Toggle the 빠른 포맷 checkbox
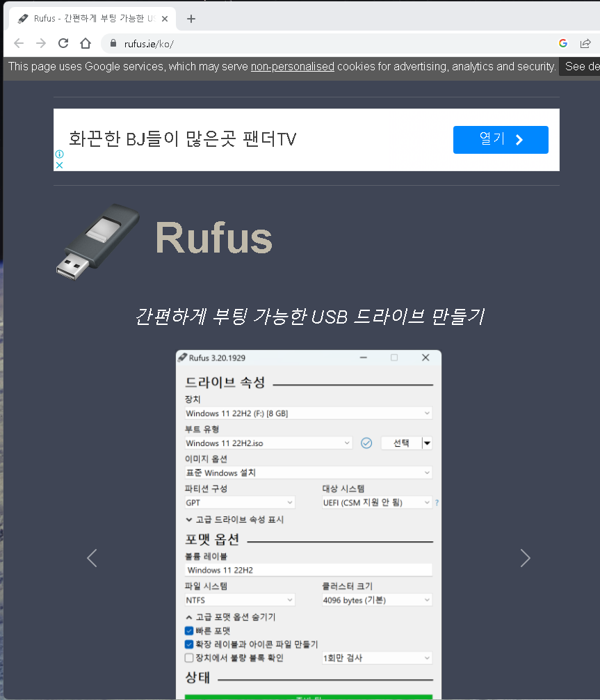The width and height of the screenshot is (600, 700). coord(189,630)
